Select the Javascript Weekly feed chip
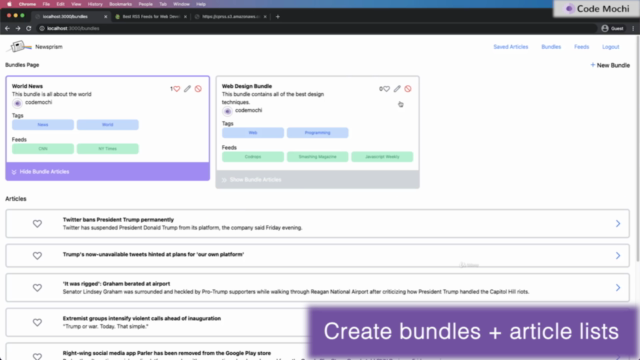This screenshot has width=640, height=360. [x=382, y=157]
